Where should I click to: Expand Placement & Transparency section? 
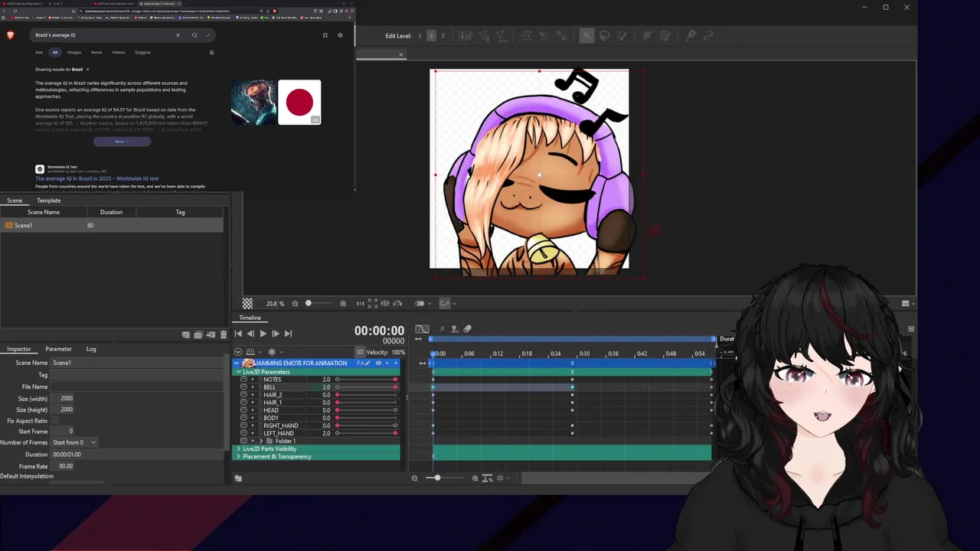(x=238, y=457)
